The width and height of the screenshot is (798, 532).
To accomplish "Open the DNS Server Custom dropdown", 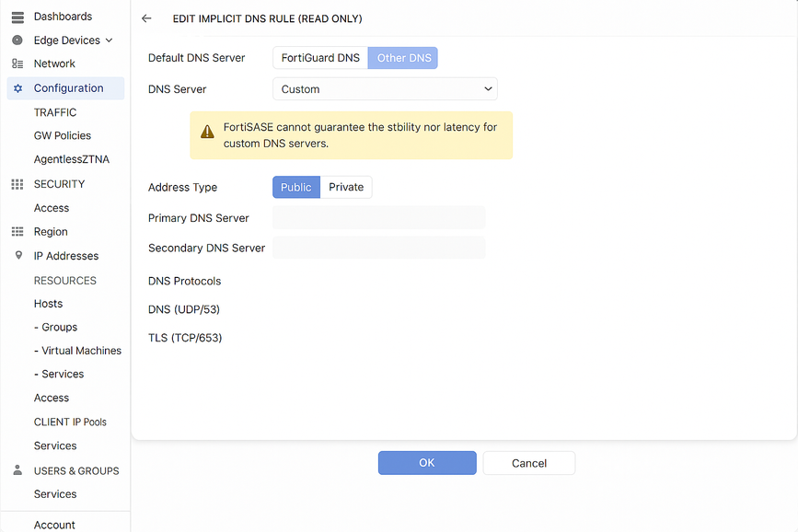I will (x=385, y=89).
